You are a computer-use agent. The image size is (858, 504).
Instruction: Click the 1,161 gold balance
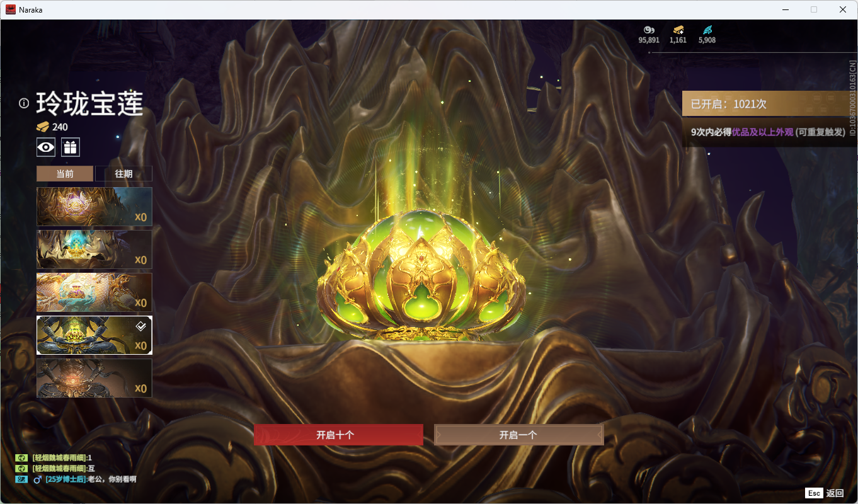(678, 40)
